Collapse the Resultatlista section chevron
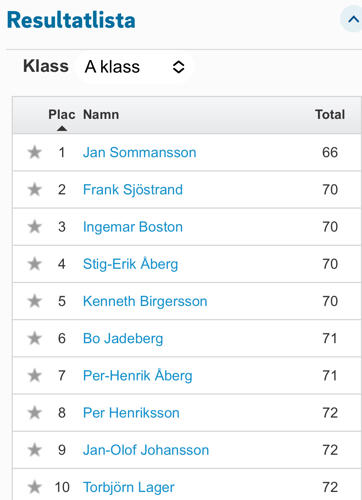The height and width of the screenshot is (500, 362). click(353, 19)
